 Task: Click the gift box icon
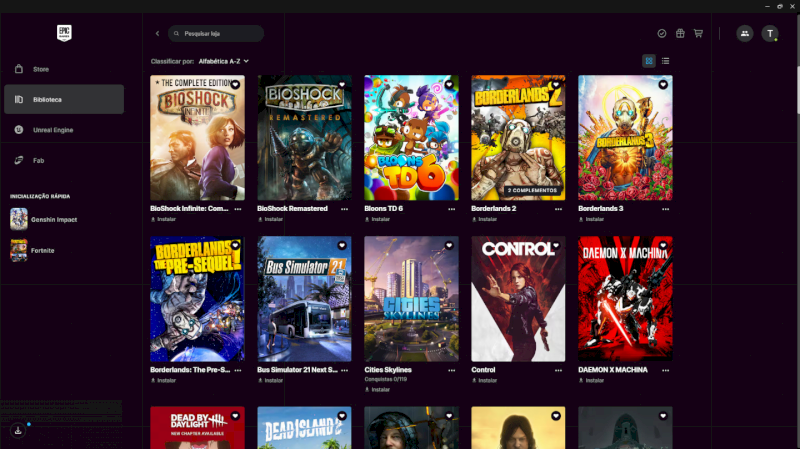(x=680, y=33)
